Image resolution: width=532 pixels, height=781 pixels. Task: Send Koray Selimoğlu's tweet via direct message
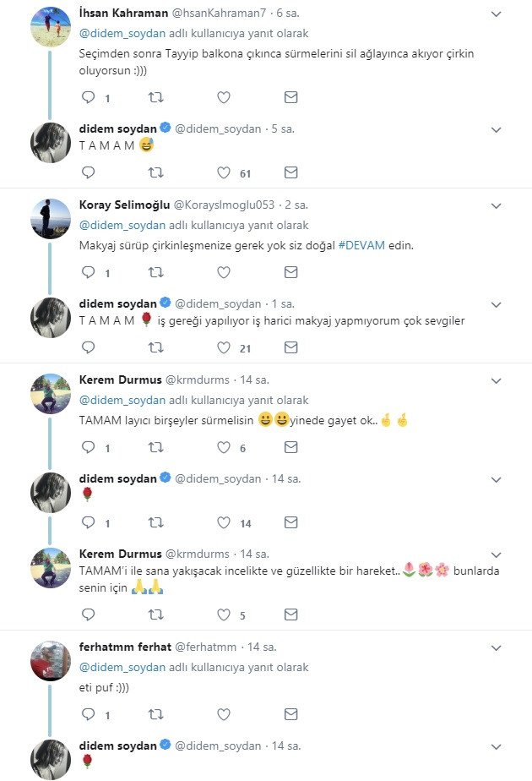click(x=290, y=273)
